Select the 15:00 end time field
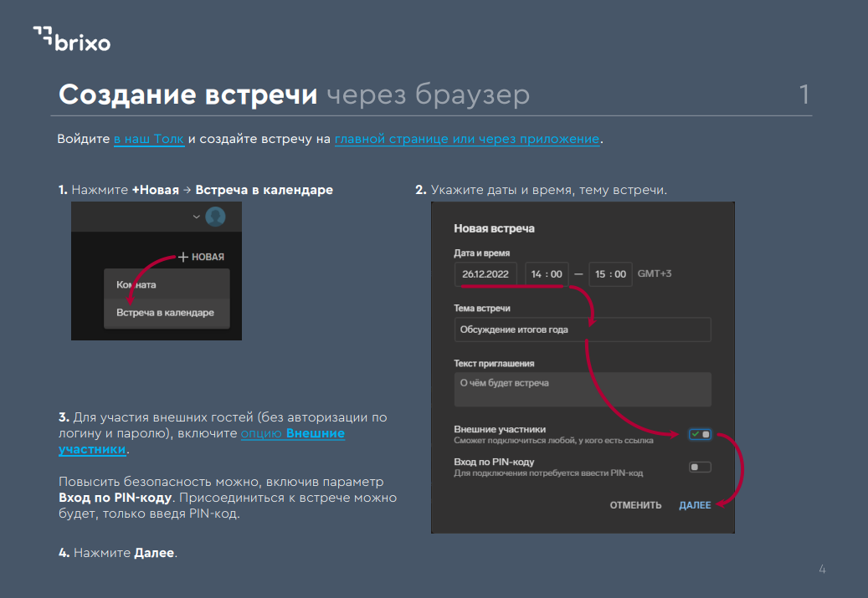868x598 pixels. [610, 274]
